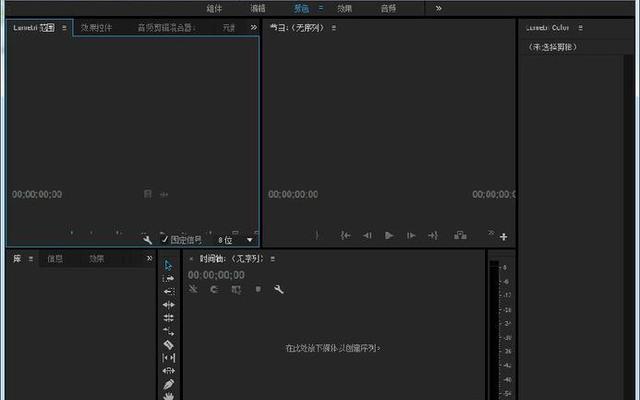Image resolution: width=640 pixels, height=400 pixels.
Task: Open the 时间轴 timeline panel menu
Action: (x=273, y=259)
